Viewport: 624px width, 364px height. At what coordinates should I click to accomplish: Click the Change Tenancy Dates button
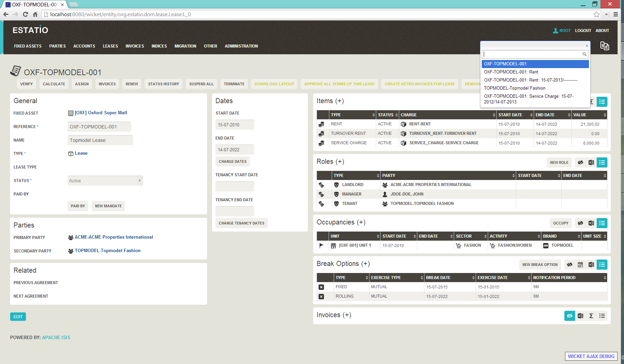point(241,223)
